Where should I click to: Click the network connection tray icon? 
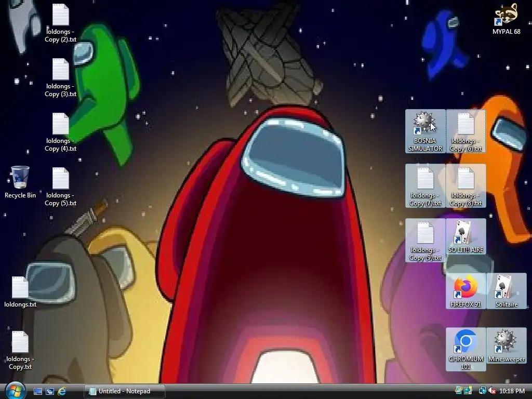(x=482, y=391)
